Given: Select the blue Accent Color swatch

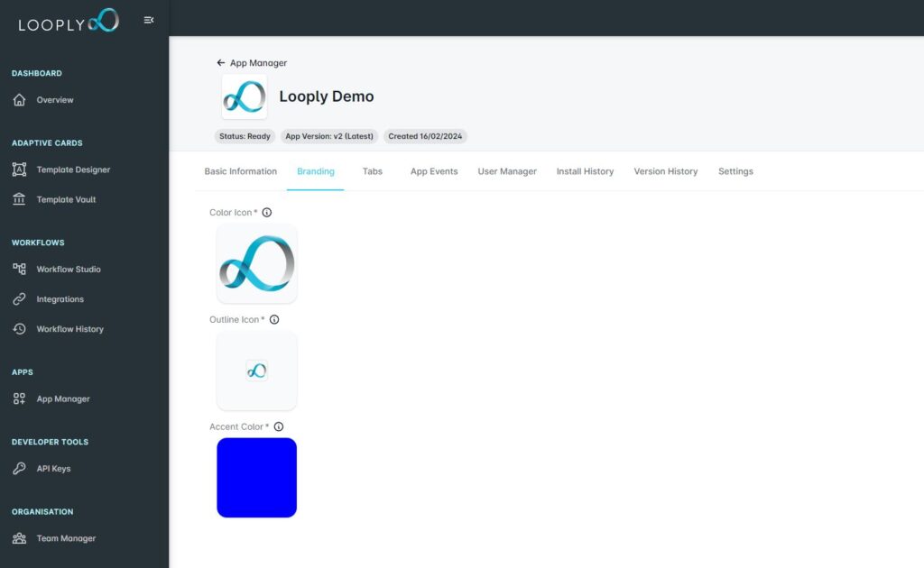Looking at the screenshot, I should [x=256, y=477].
